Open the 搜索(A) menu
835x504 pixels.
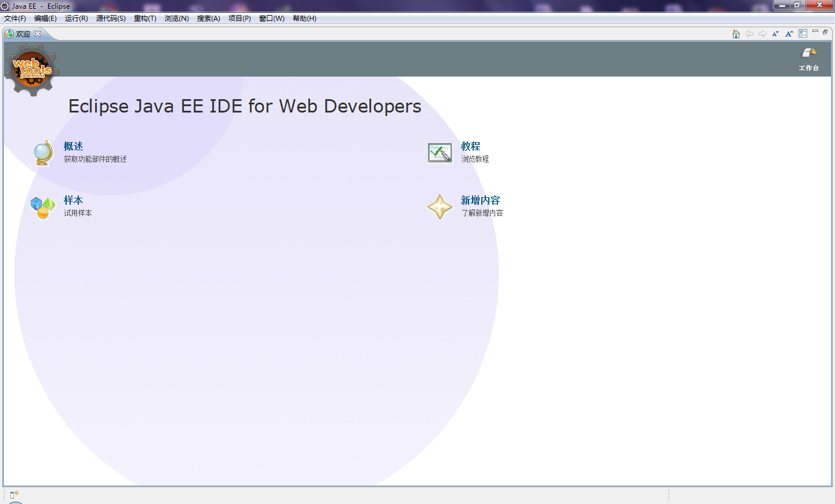209,19
